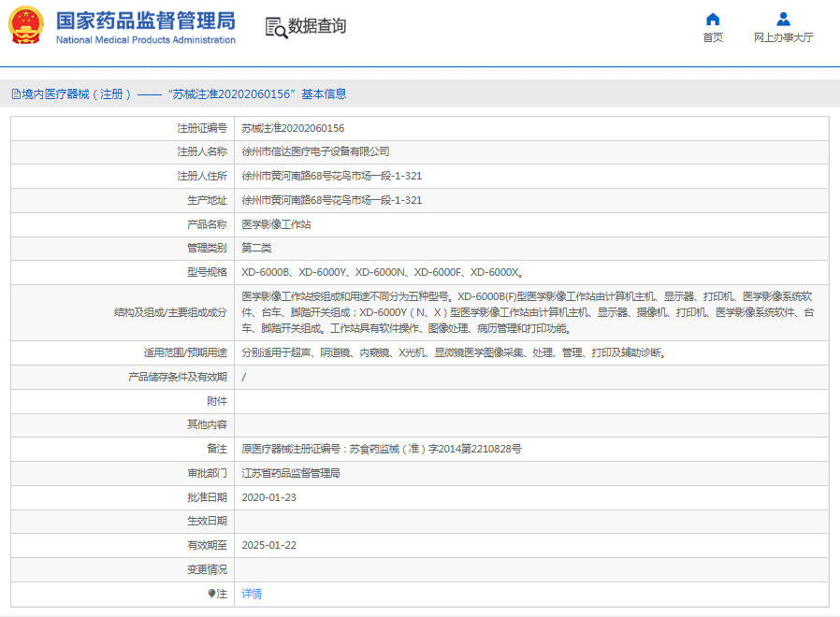Click expiry date 2025-01-22 value

pyautogui.click(x=268, y=545)
